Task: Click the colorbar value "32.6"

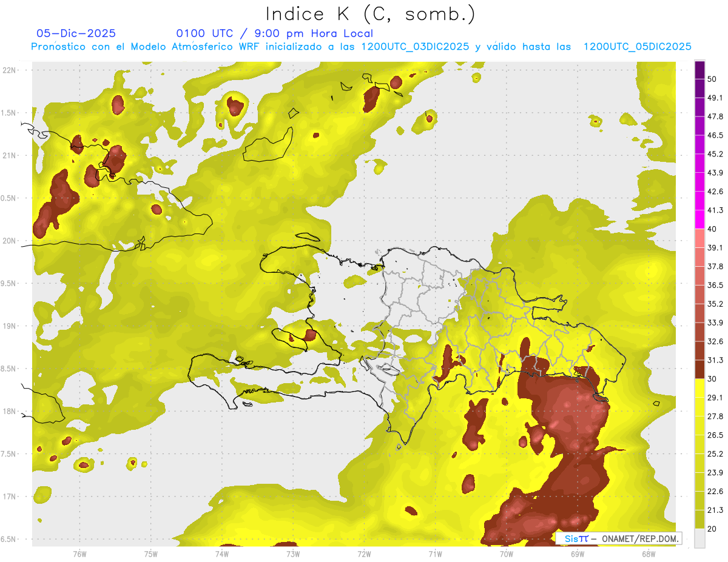Action: click(x=716, y=341)
